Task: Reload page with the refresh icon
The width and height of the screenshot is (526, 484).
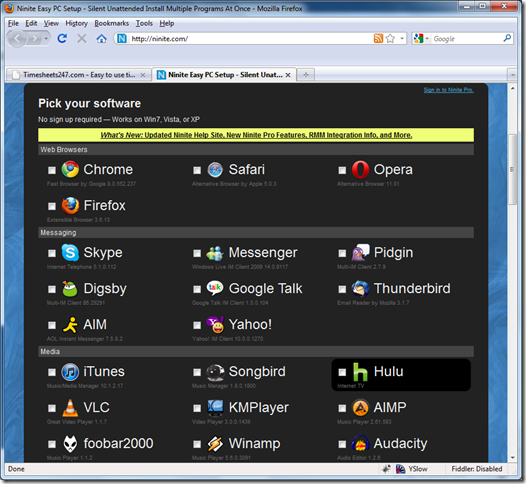Action: click(62, 39)
